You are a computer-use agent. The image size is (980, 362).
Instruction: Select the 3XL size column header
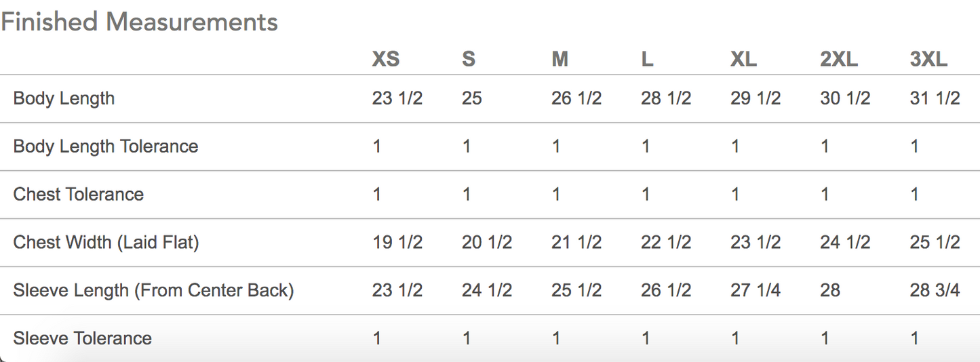[928, 60]
